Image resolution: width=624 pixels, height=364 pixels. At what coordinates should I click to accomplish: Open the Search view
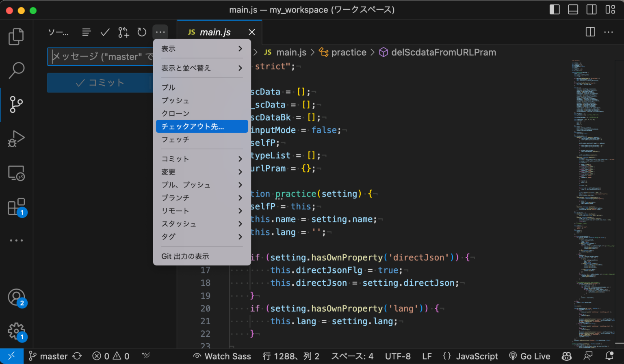click(16, 70)
